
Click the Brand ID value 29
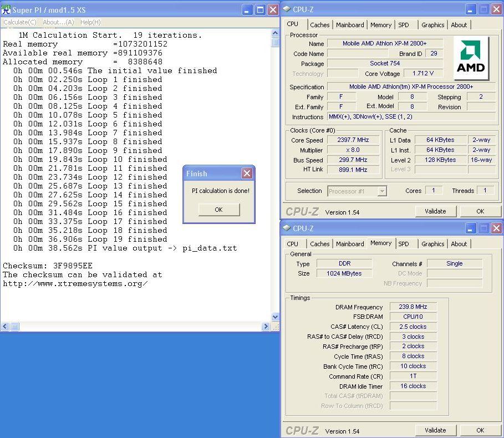[434, 53]
